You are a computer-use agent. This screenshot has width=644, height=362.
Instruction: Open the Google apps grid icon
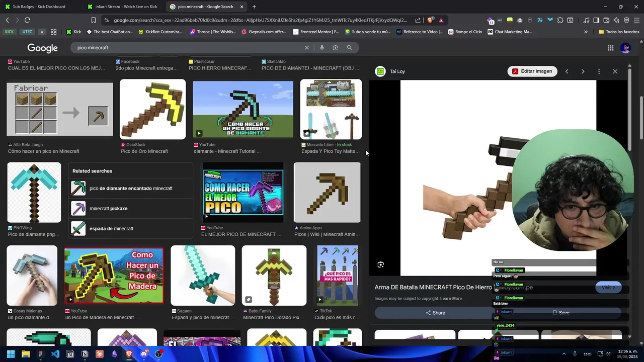(x=611, y=48)
